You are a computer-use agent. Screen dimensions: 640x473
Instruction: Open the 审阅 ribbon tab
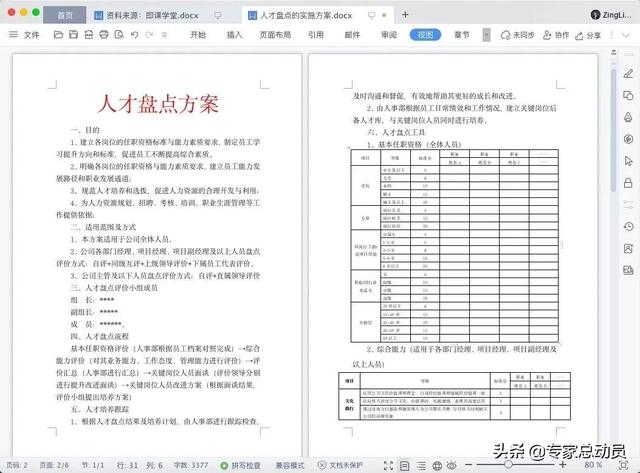389,35
